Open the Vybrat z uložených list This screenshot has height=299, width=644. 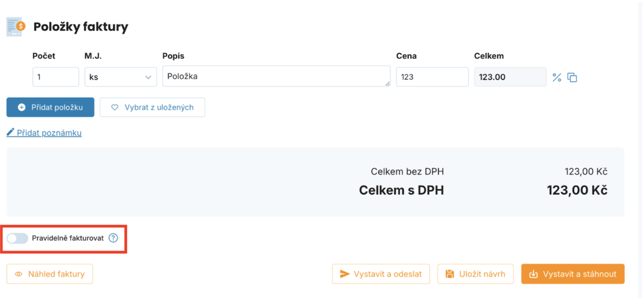point(152,107)
